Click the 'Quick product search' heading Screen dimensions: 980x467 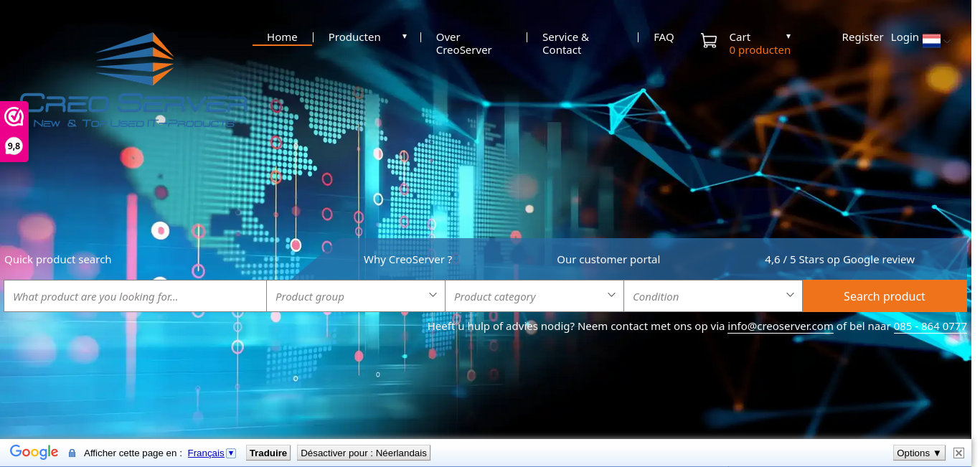[x=58, y=260]
